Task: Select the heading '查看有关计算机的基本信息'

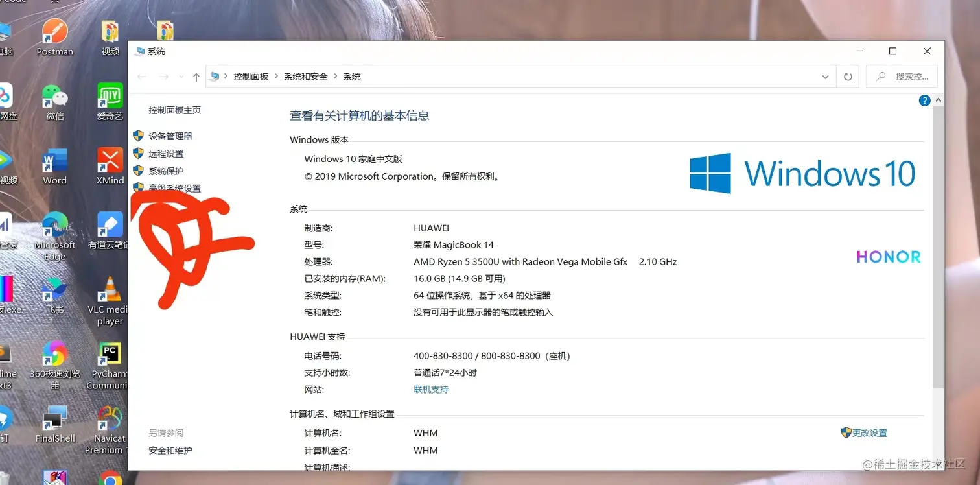Action: 360,115
